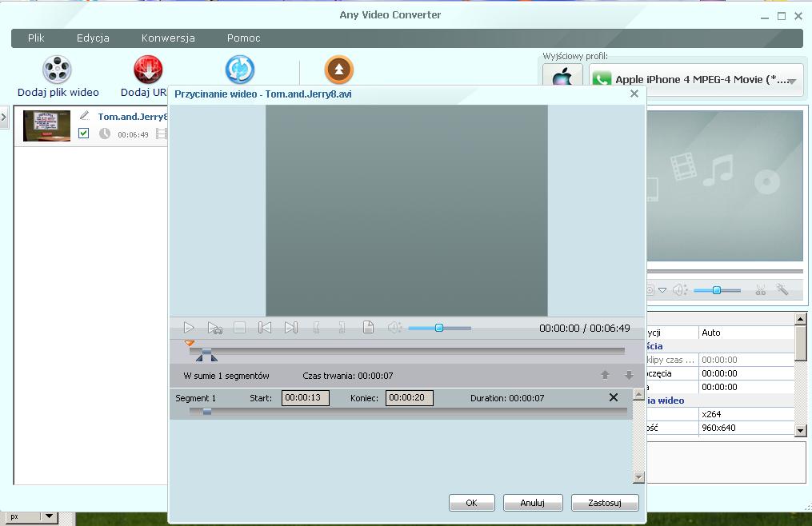The image size is (812, 526).
Task: Open the Plik menu
Action: (36, 38)
